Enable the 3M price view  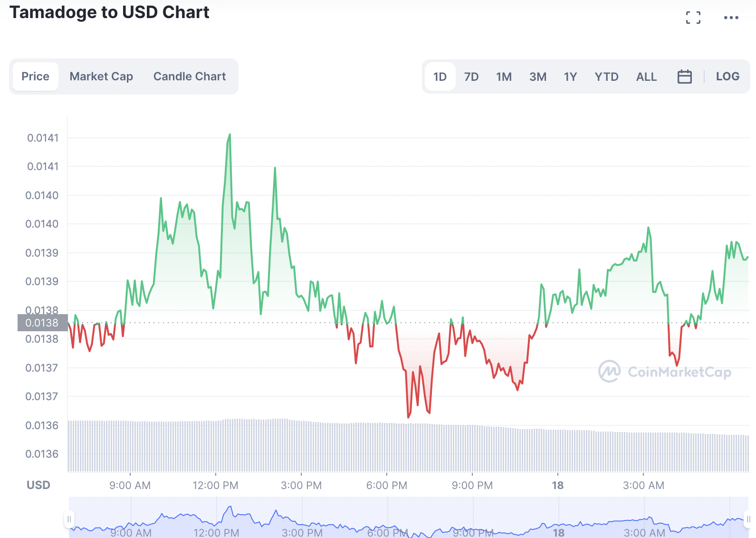538,76
